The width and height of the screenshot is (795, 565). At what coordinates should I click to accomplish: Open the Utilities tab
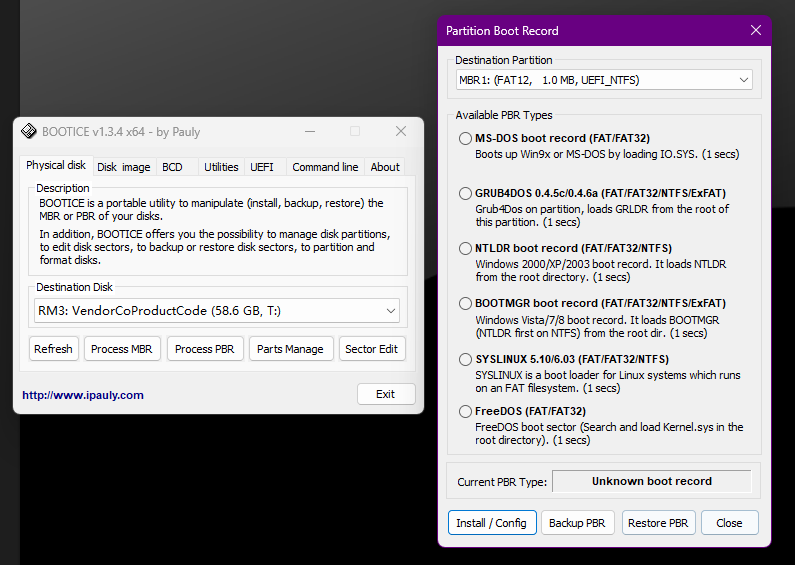pos(221,167)
